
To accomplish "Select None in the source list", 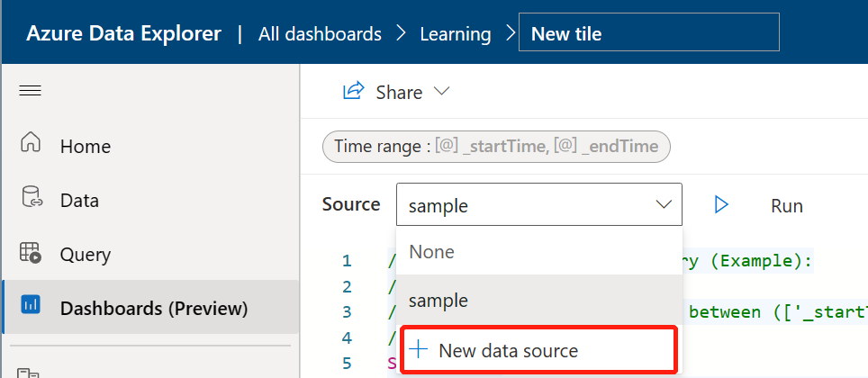I will (539, 252).
